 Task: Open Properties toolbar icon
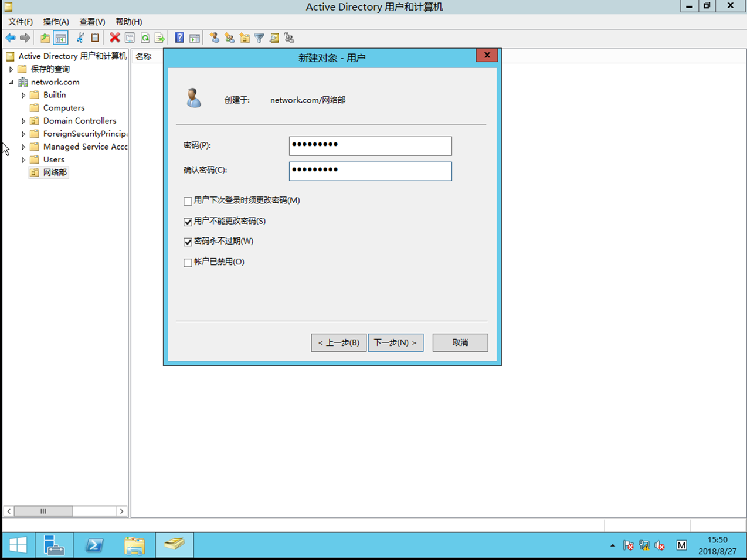coord(130,38)
